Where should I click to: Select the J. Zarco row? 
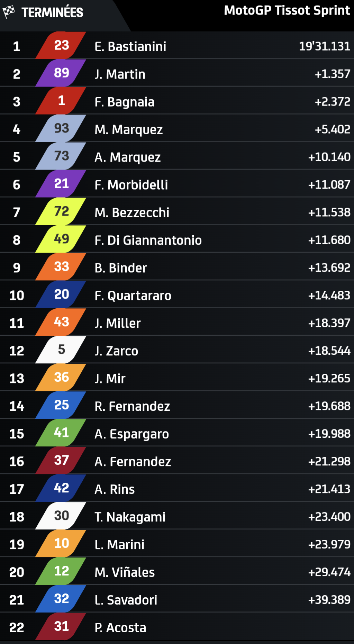click(116, 351)
